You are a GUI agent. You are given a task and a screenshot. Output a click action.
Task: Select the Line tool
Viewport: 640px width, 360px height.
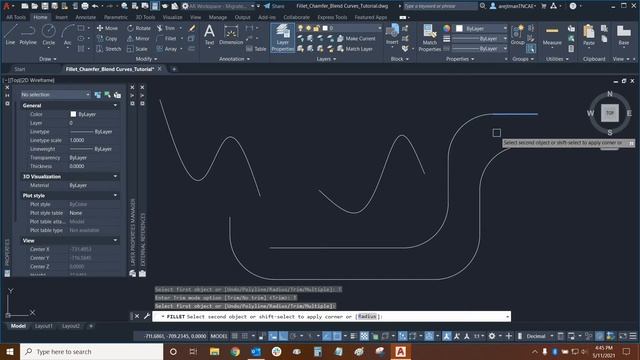click(10, 34)
